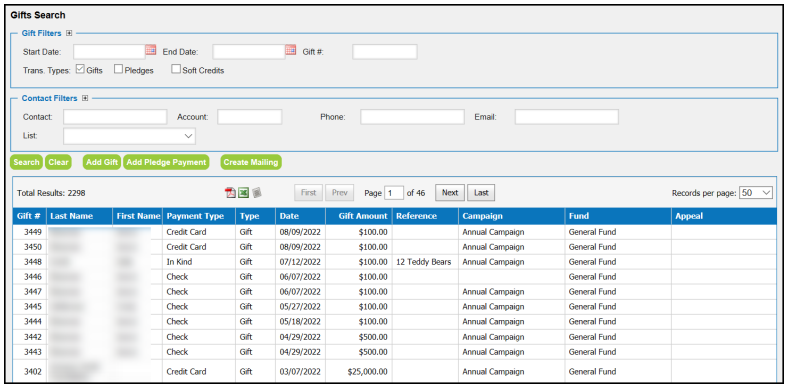Select gift number 3446
Viewport: 788px width, 385px height.
point(33,276)
